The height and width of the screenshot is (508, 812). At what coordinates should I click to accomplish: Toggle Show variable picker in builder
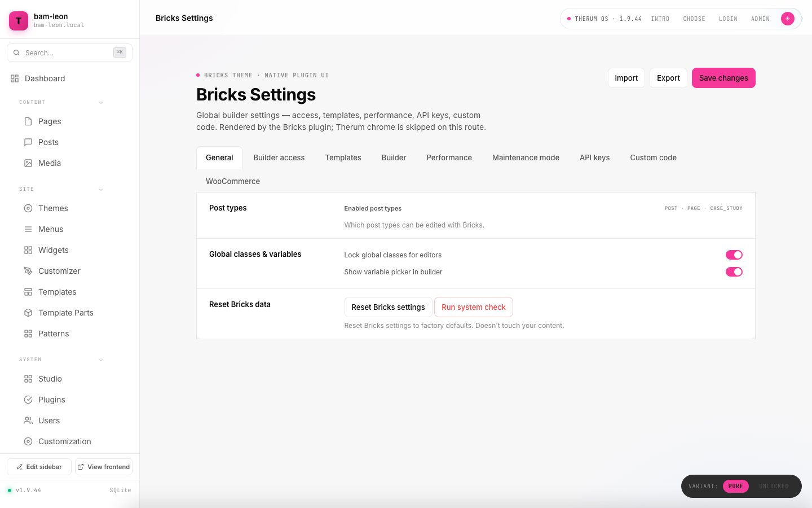(x=734, y=272)
